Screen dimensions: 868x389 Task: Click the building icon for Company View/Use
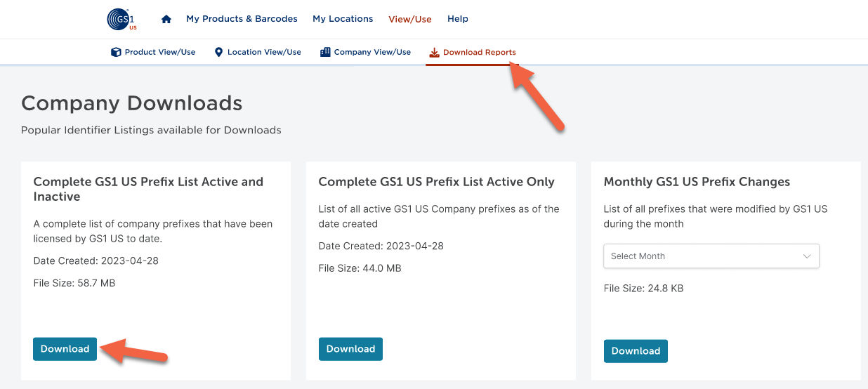[325, 52]
